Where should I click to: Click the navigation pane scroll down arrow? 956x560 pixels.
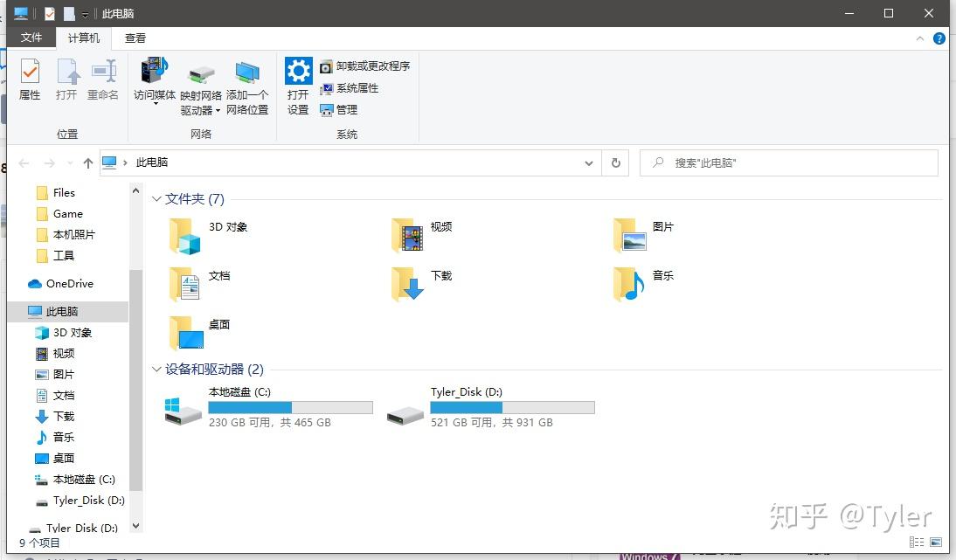tap(136, 525)
